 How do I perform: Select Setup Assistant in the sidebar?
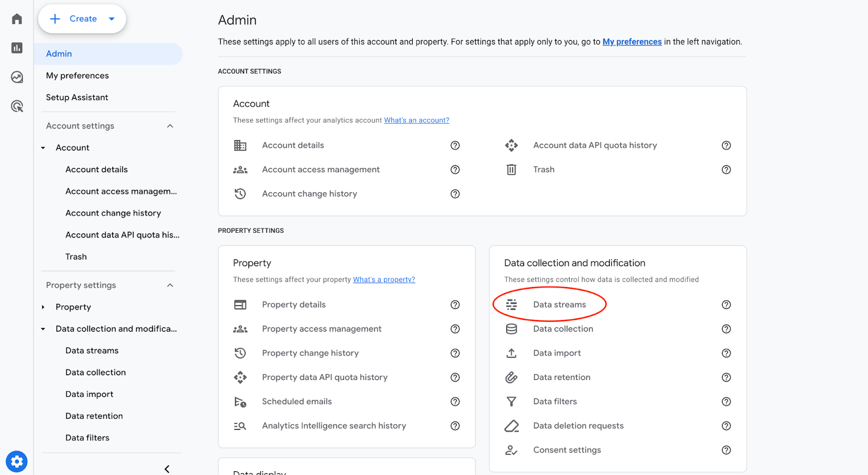pos(77,97)
